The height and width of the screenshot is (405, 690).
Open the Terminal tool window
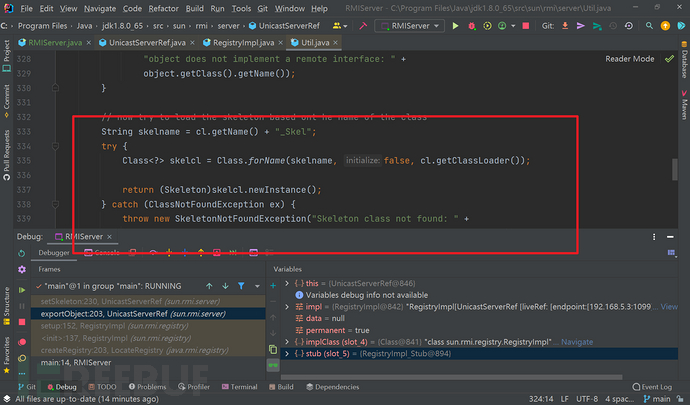point(239,387)
